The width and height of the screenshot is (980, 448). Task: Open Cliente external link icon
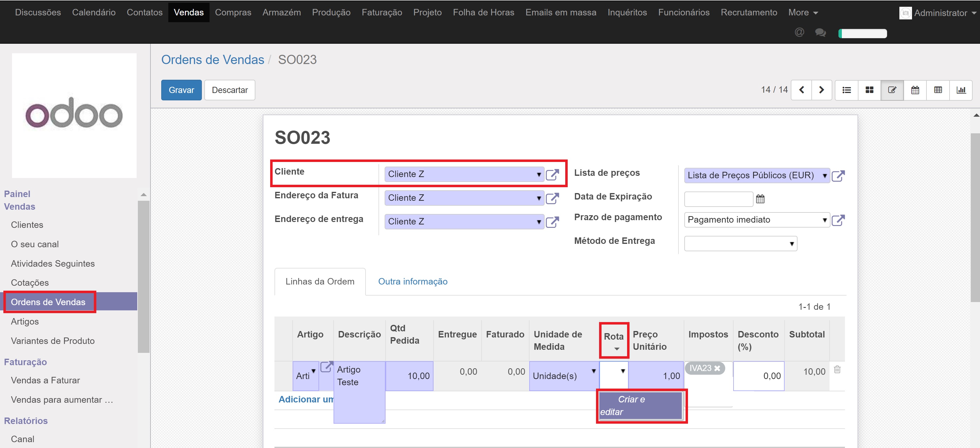tap(552, 175)
